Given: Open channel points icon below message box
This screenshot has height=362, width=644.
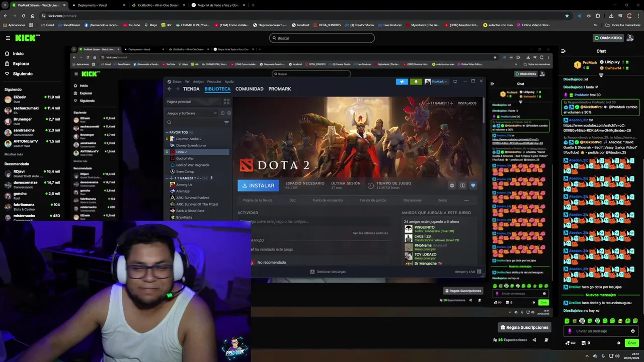Looking at the screenshot, I should pos(570,343).
